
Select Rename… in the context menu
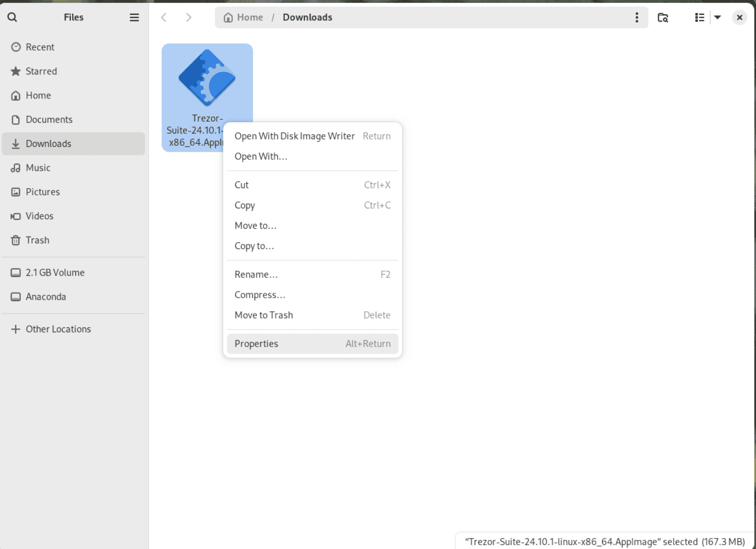click(x=312, y=274)
